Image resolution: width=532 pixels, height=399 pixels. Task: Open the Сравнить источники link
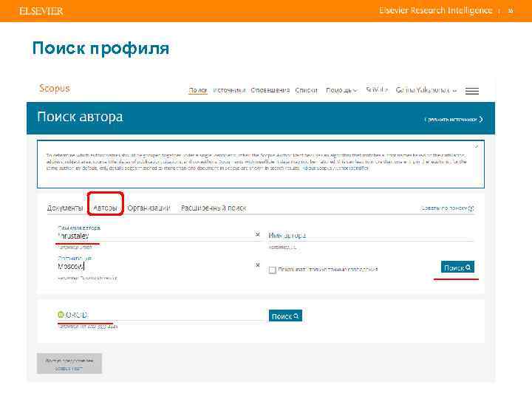[x=454, y=120]
